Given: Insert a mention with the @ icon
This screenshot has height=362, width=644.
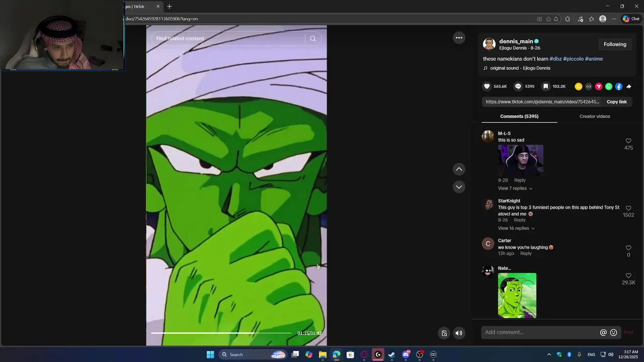Looking at the screenshot, I should click(603, 332).
